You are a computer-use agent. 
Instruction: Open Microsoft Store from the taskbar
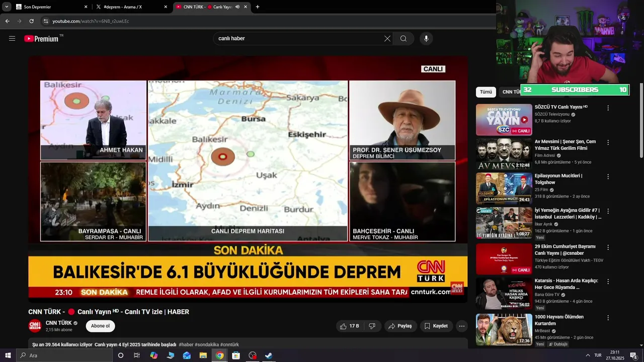tap(236, 355)
